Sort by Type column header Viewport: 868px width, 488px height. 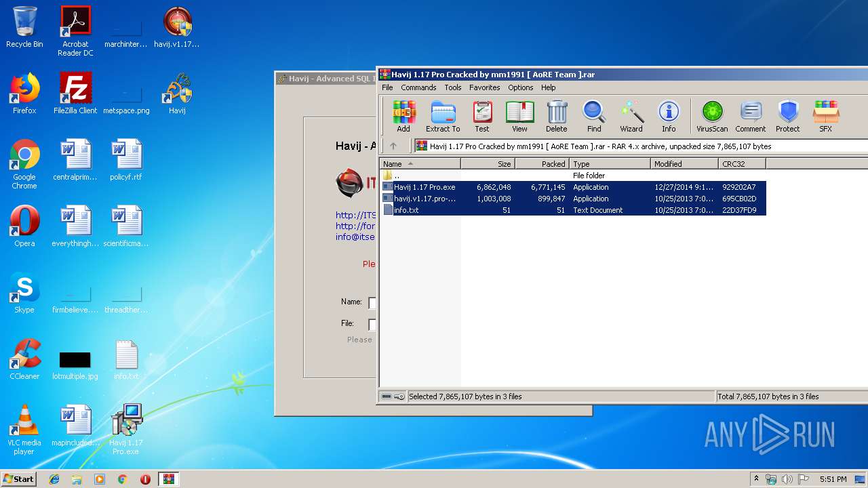tap(610, 164)
